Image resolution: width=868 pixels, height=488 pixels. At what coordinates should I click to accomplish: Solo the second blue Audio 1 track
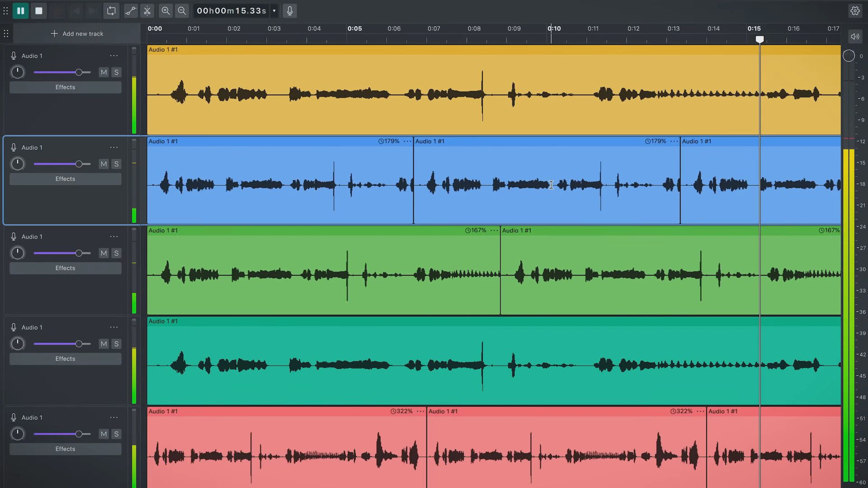click(x=116, y=164)
